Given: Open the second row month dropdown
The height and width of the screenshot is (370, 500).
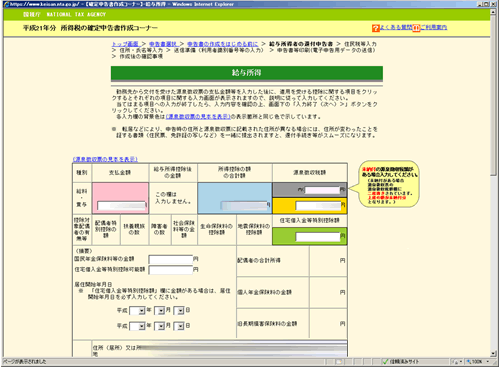Looking at the screenshot, I should tap(160, 326).
